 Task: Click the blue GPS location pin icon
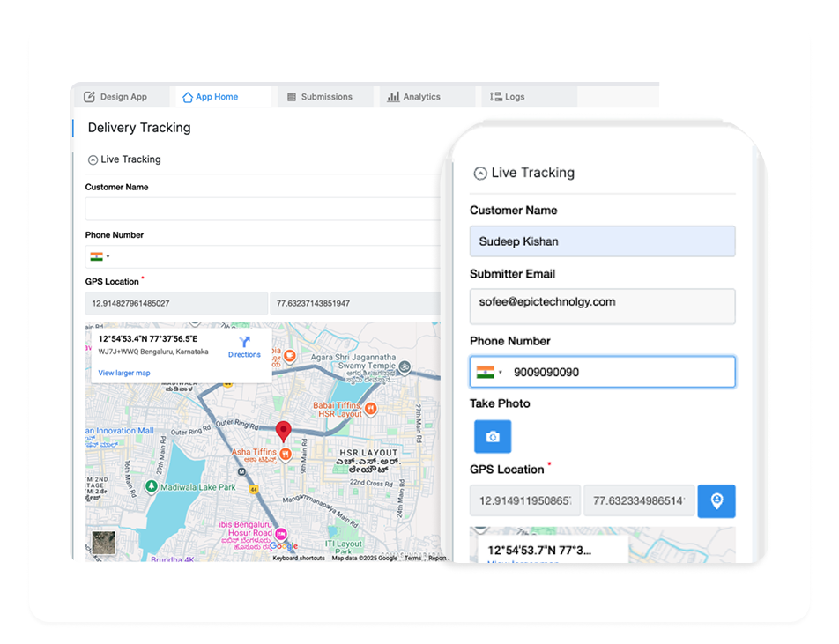click(x=716, y=500)
